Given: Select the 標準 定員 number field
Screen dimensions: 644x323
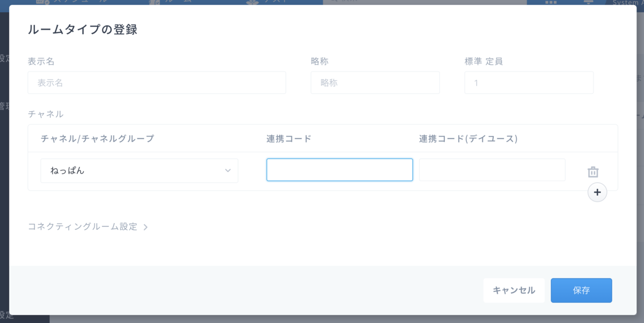Looking at the screenshot, I should 529,83.
